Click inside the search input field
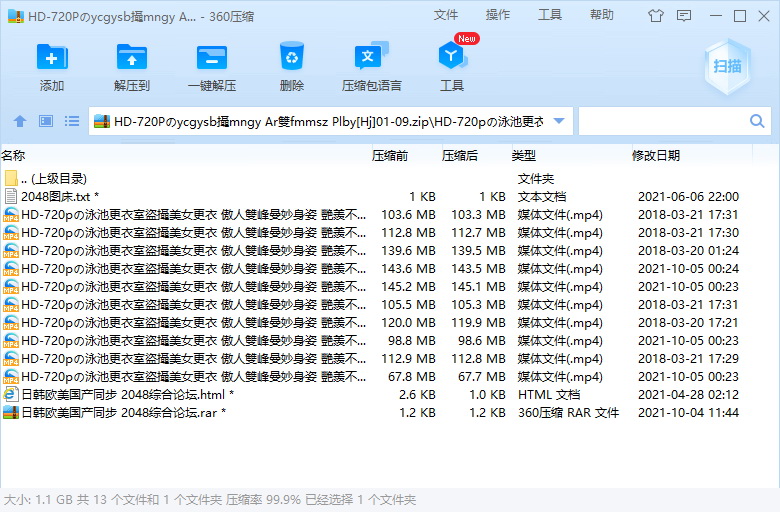This screenshot has width=780, height=512. [663, 121]
